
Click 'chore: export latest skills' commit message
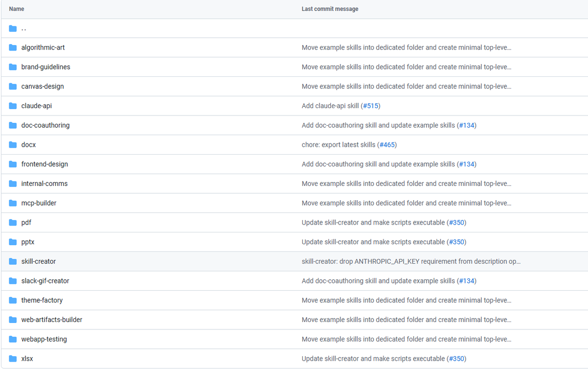point(339,145)
